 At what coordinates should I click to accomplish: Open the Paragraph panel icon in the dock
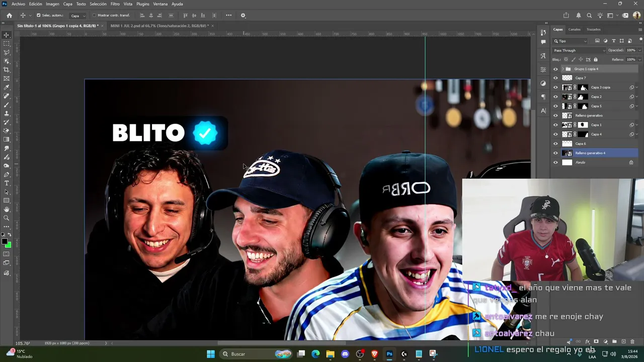click(x=543, y=97)
